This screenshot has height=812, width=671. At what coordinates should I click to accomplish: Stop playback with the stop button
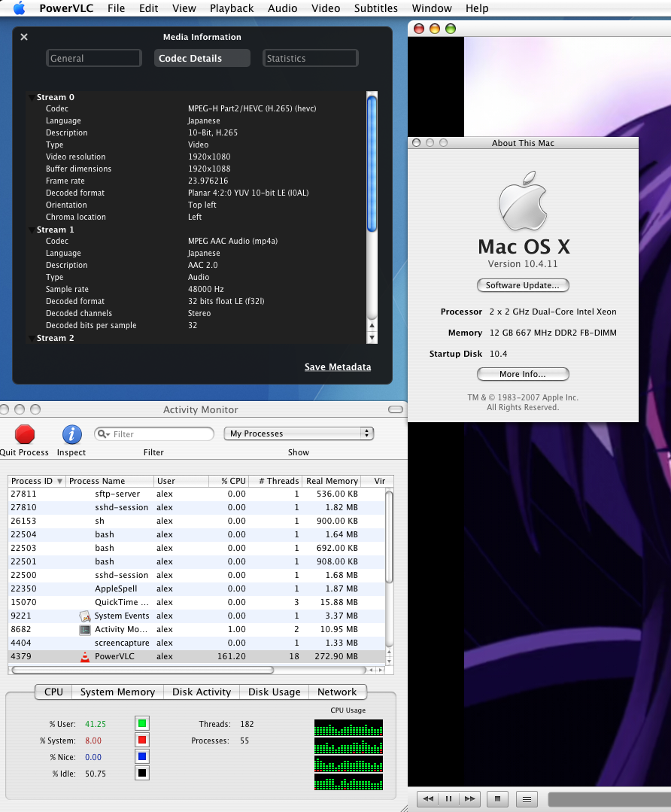pyautogui.click(x=497, y=798)
